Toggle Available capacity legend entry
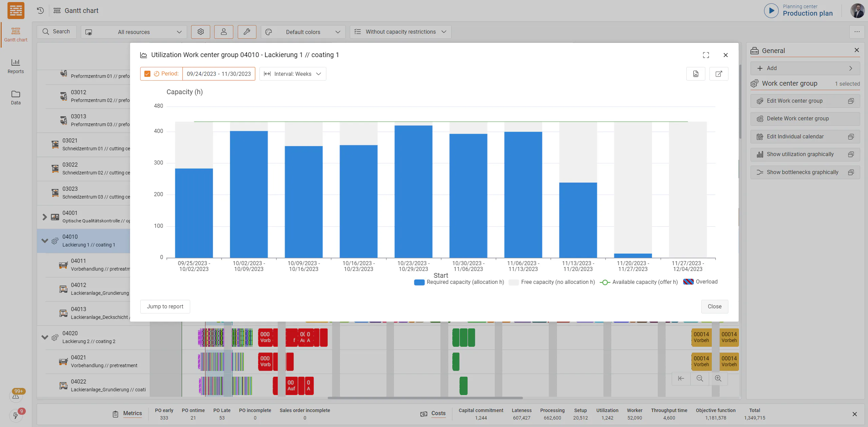The image size is (868, 427). coord(639,282)
